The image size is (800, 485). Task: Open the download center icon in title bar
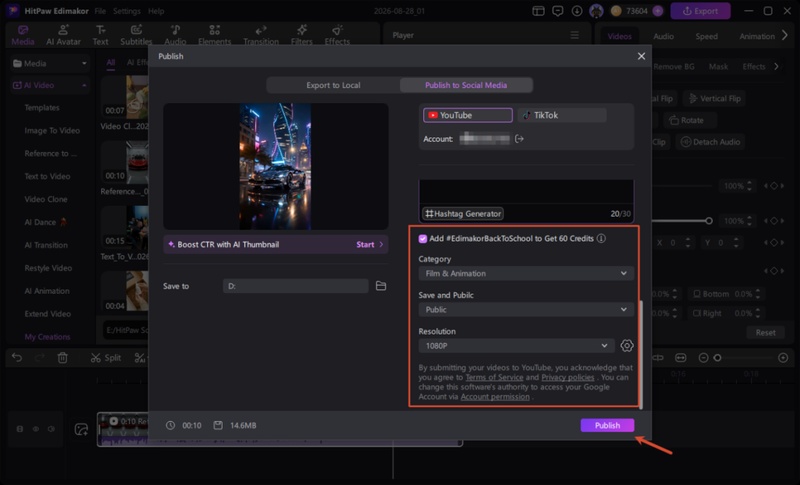point(577,11)
